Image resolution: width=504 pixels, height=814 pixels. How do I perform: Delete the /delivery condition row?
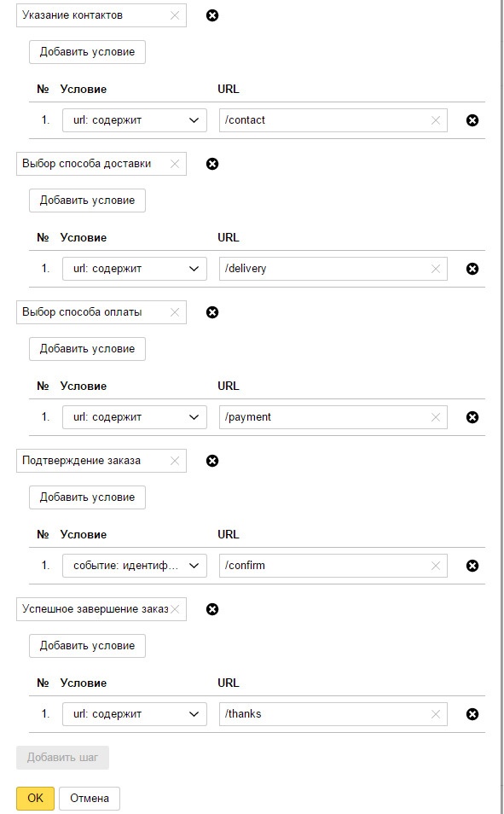click(472, 269)
